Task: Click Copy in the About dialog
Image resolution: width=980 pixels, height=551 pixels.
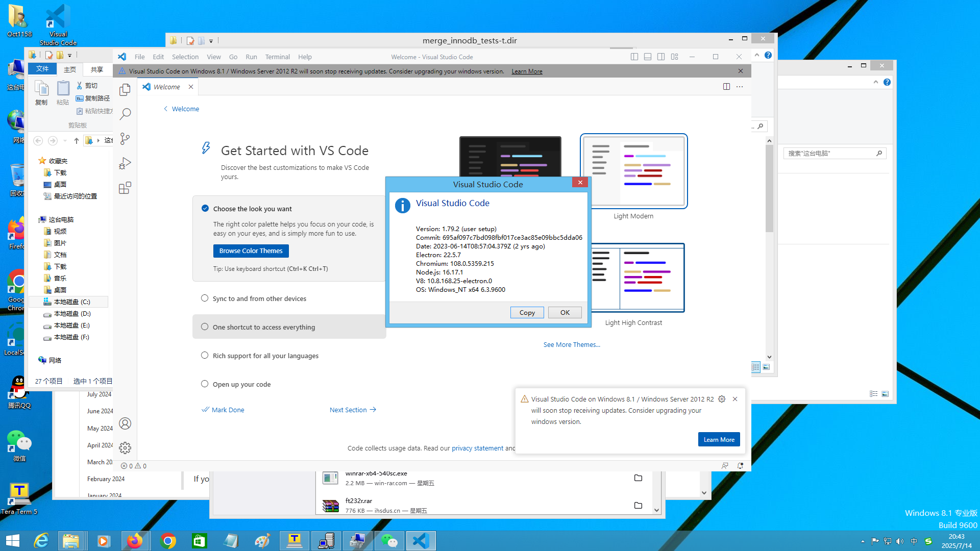Action: (527, 312)
